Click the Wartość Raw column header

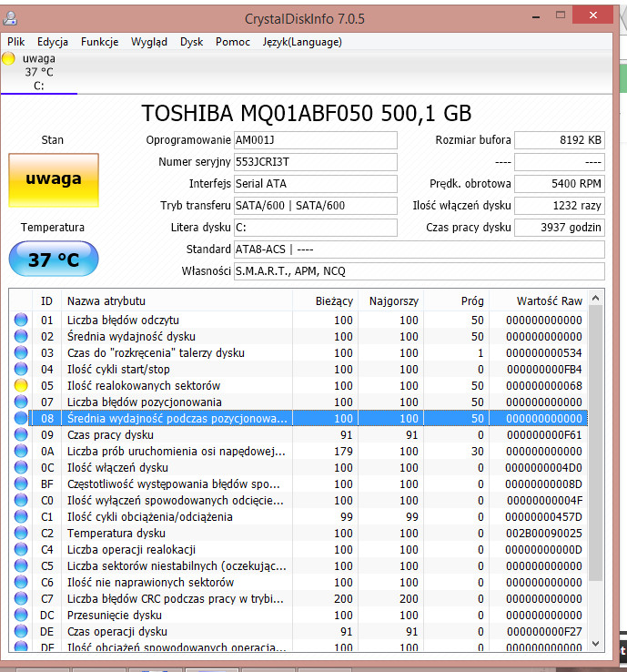point(539,300)
